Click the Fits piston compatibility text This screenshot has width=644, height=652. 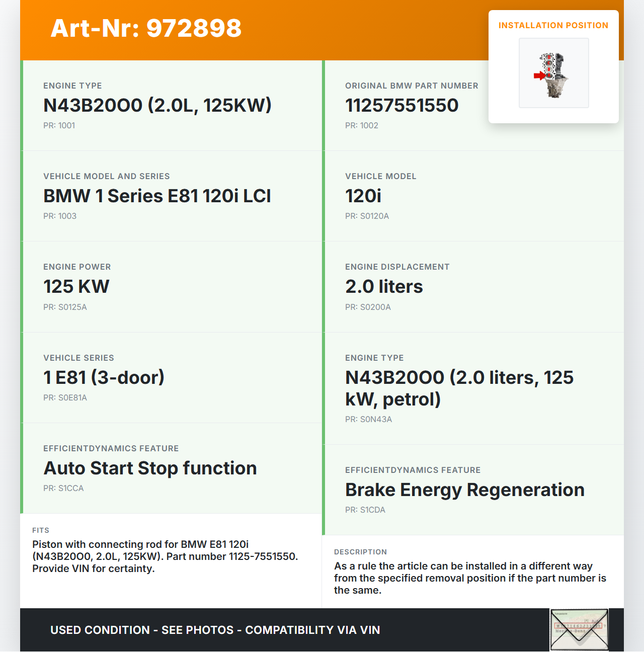coord(165,556)
